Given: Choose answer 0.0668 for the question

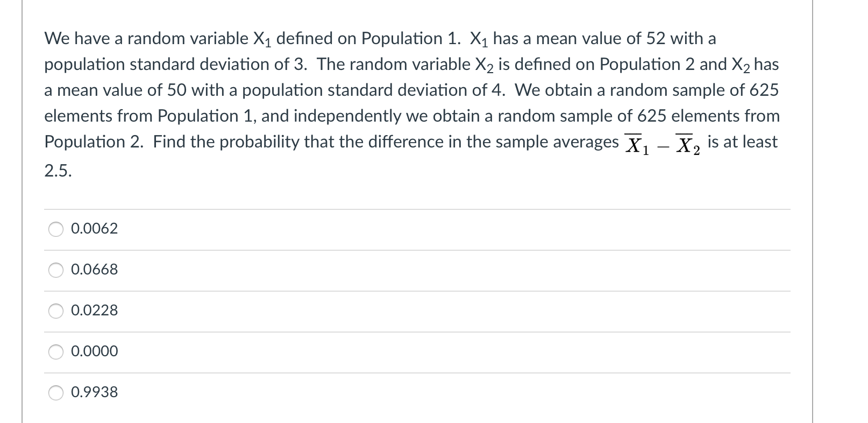Looking at the screenshot, I should coord(56,270).
